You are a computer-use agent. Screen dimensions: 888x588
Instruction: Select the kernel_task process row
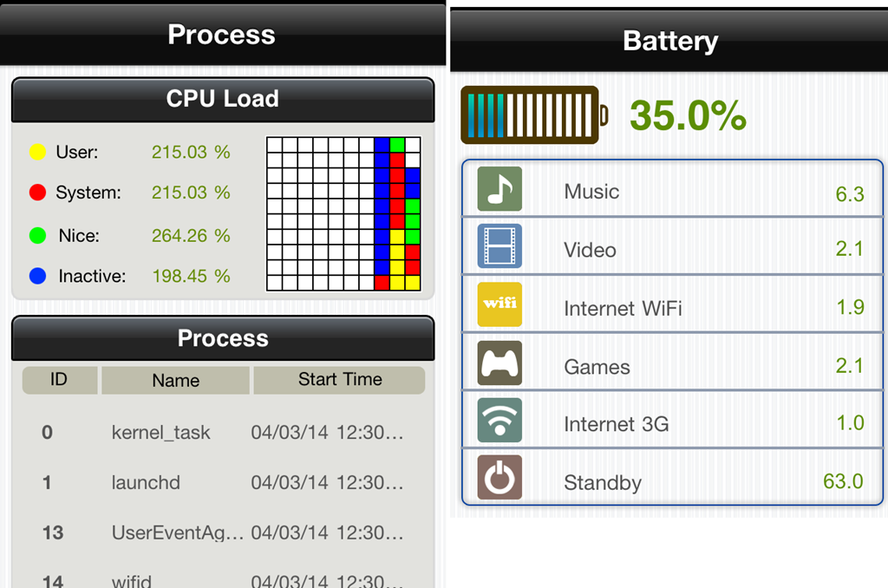click(223, 432)
